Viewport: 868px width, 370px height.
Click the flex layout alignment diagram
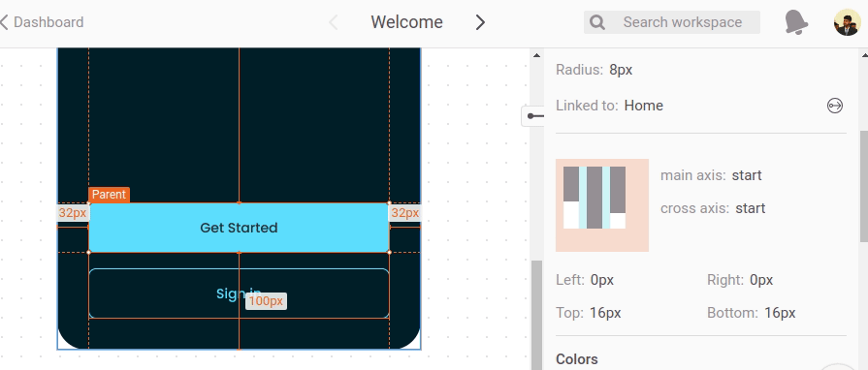(x=602, y=205)
